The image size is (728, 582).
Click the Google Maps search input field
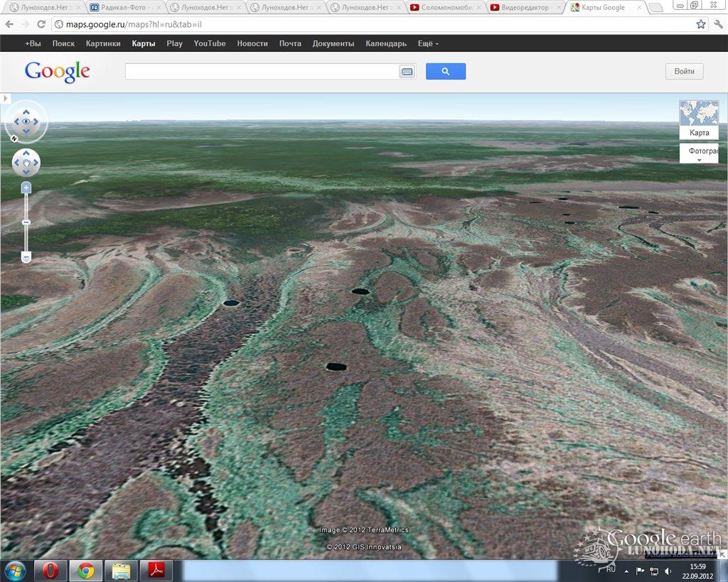(x=262, y=72)
